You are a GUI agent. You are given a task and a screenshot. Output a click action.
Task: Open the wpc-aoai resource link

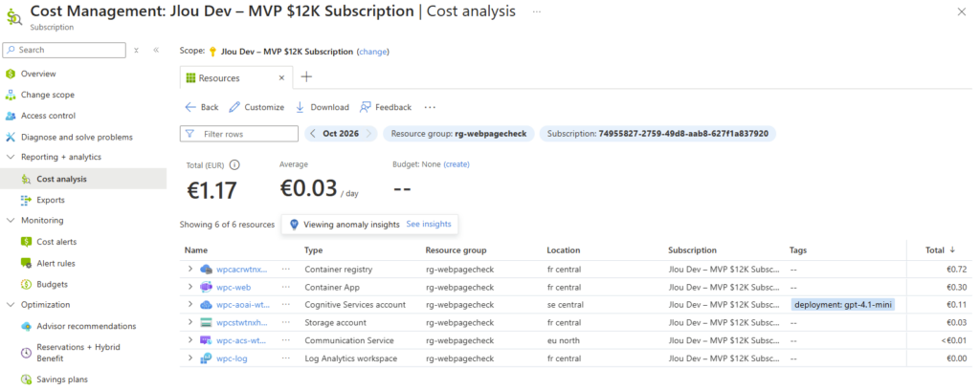[x=242, y=305]
